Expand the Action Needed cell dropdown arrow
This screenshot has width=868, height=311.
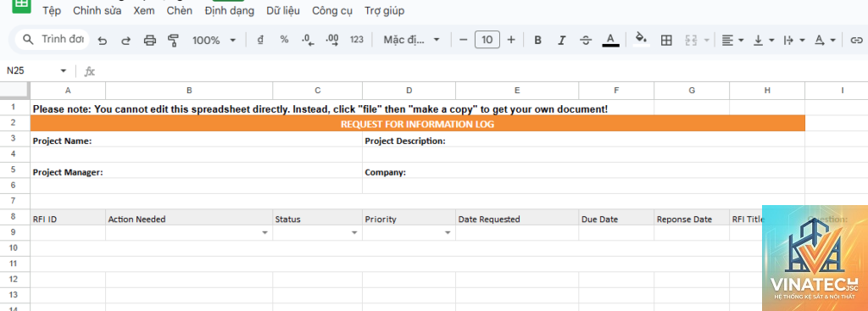[265, 233]
